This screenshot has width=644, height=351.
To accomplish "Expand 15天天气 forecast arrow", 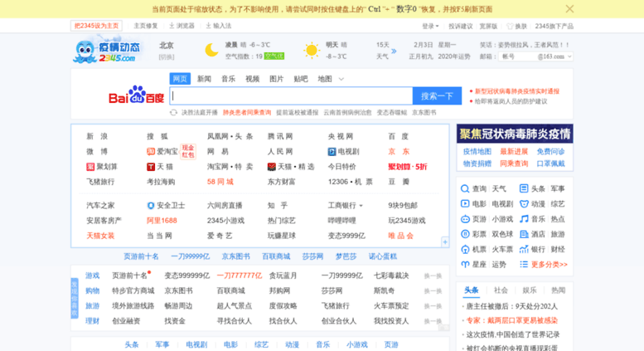I will 394,51.
